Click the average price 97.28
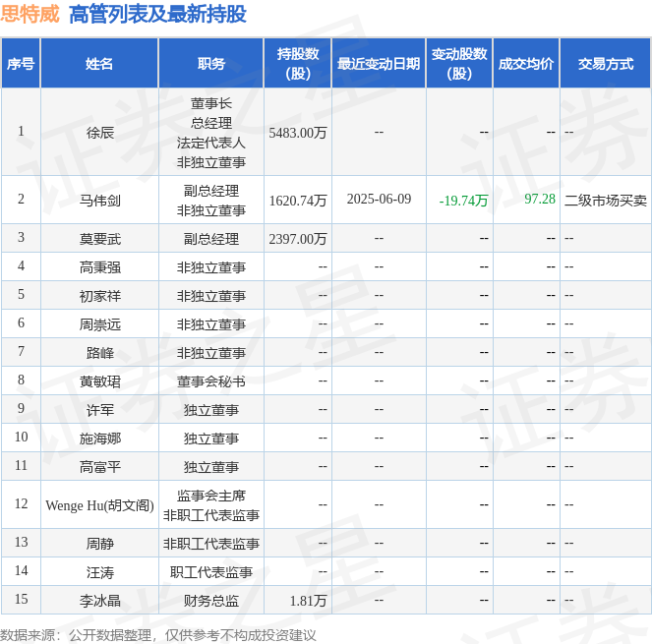 click(540, 199)
